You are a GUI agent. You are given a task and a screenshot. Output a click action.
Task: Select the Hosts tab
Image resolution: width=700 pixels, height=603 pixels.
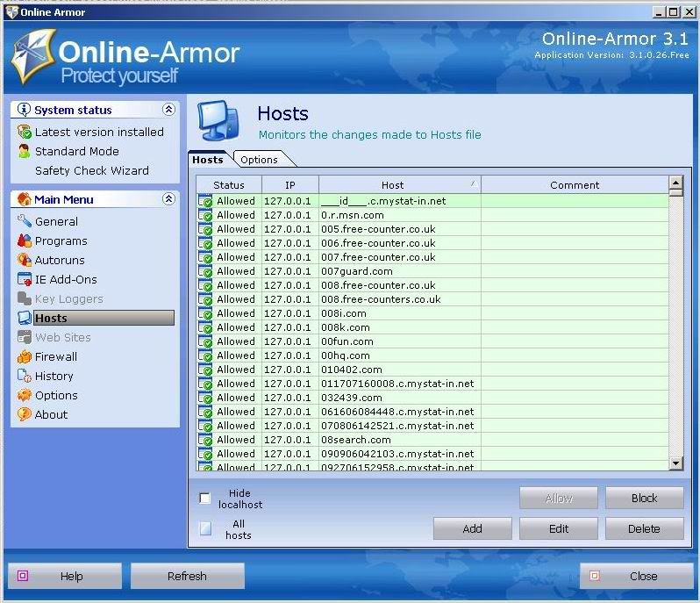click(x=208, y=160)
